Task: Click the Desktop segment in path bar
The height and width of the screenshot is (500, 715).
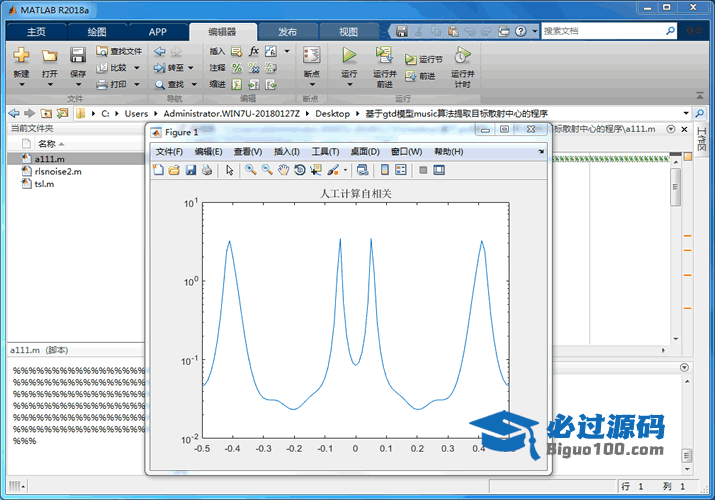Action: pos(332,113)
